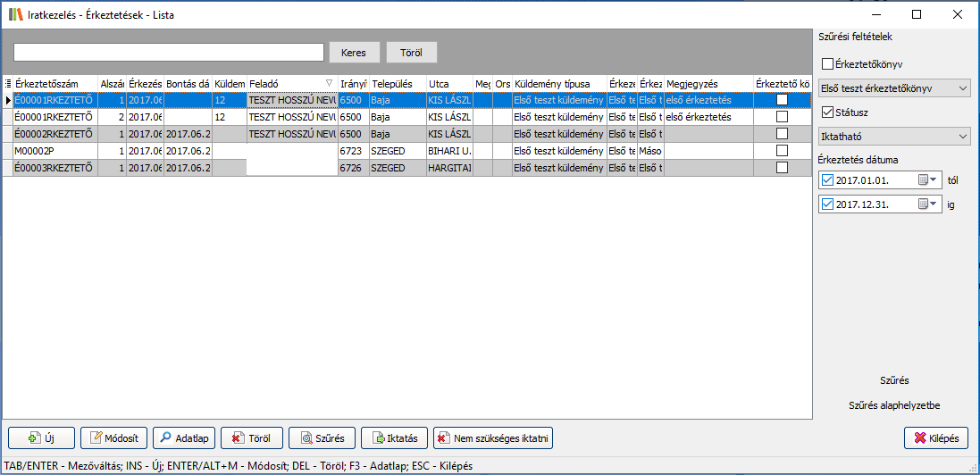
Task: Enable the Érkeztetőkönyv checkbox
Action: [827, 64]
